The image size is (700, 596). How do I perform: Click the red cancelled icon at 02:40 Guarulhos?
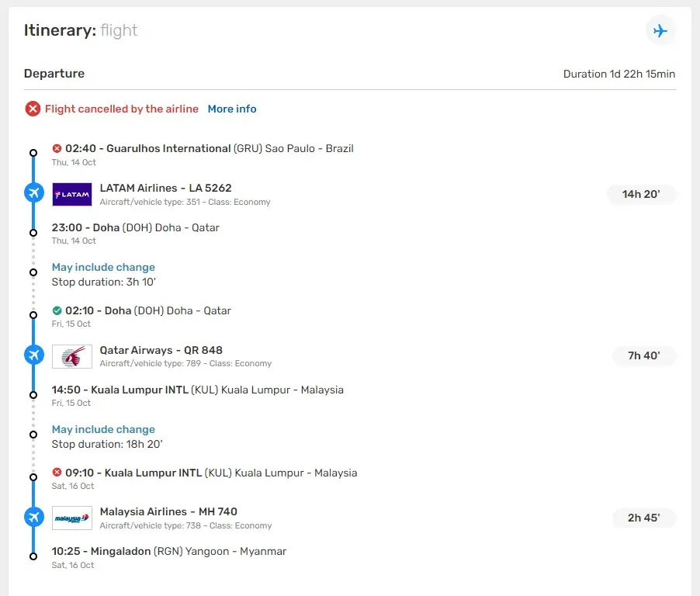click(57, 149)
